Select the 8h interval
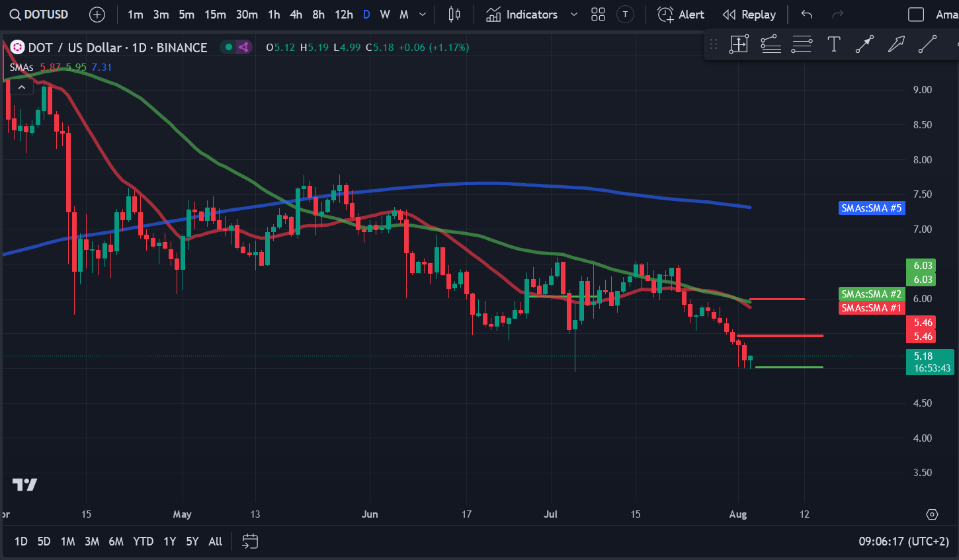 (x=319, y=15)
